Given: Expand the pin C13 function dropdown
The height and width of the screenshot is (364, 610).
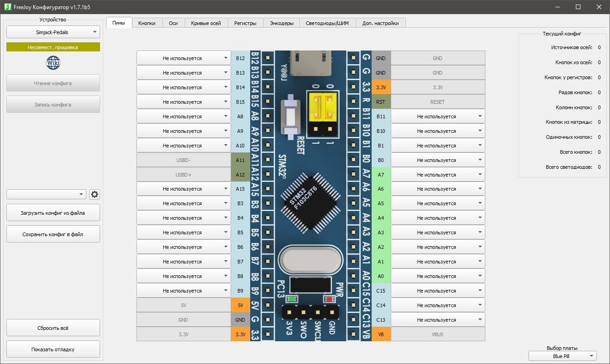Looking at the screenshot, I should click(438, 320).
